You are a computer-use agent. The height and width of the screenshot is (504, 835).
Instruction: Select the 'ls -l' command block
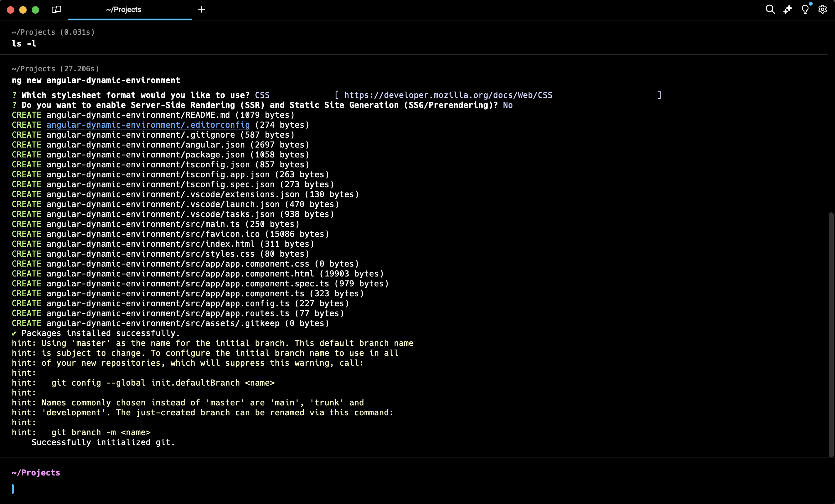413,38
